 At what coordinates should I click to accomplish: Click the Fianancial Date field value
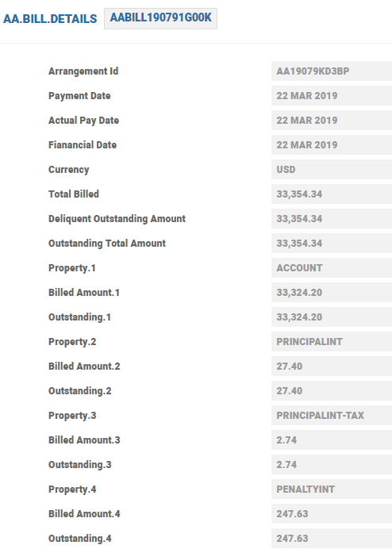point(332,144)
